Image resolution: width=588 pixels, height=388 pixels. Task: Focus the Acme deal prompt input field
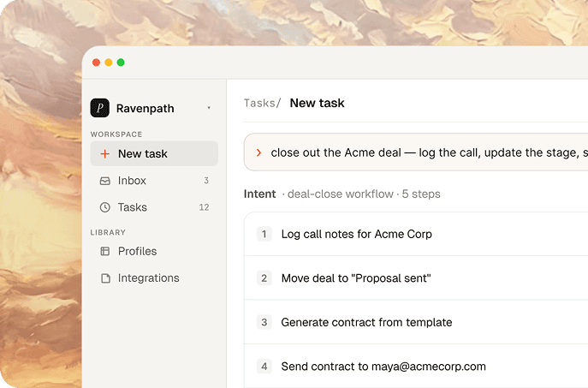coord(416,152)
